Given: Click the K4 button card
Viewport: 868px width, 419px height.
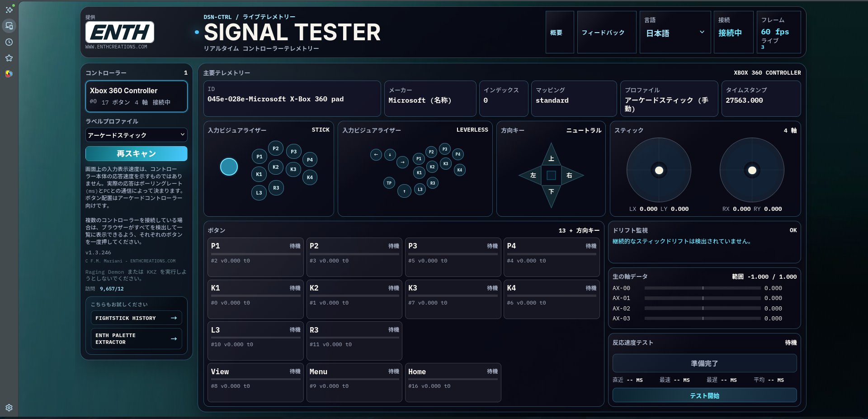Looking at the screenshot, I should pyautogui.click(x=552, y=299).
